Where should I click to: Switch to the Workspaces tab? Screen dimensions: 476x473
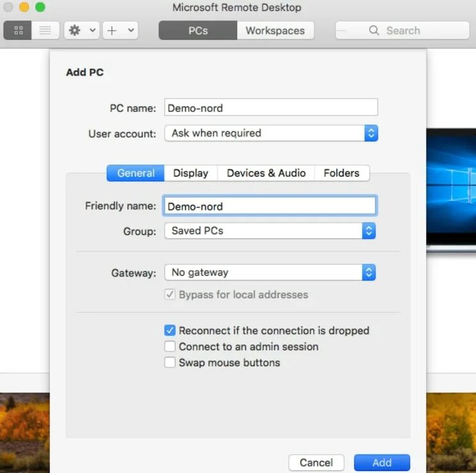pos(275,30)
